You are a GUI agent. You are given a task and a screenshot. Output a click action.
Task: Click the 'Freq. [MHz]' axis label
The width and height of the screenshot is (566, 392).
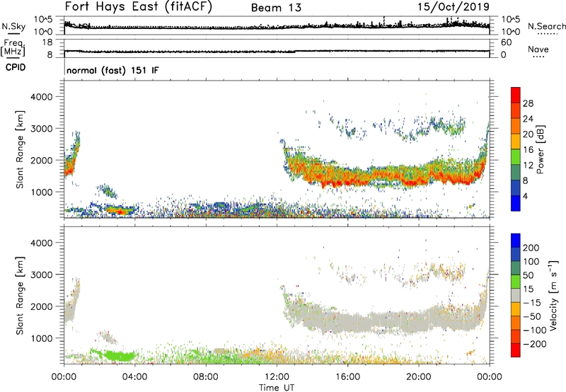coord(13,47)
